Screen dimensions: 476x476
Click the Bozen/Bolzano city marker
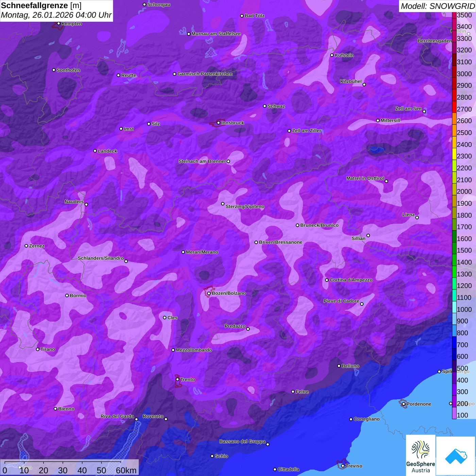[209, 293]
